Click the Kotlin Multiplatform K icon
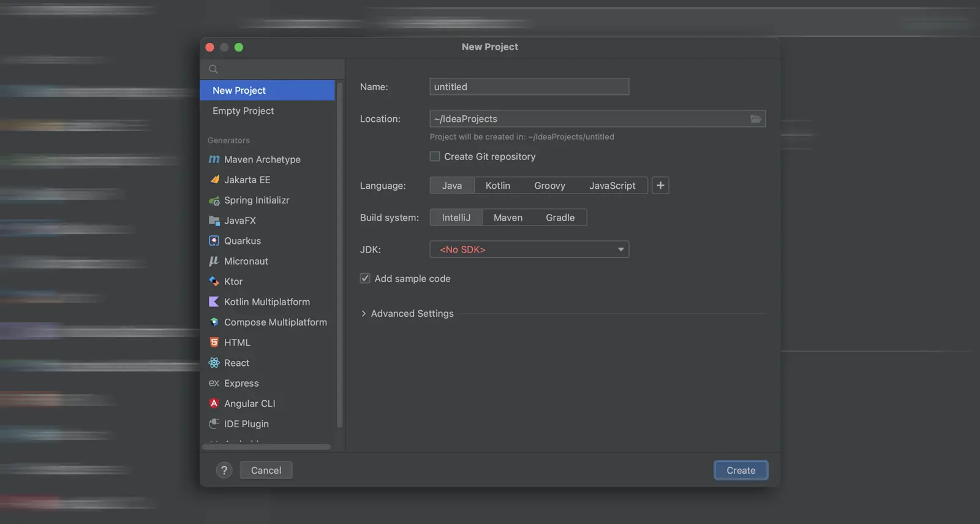Viewport: 980px width, 524px height. 214,302
